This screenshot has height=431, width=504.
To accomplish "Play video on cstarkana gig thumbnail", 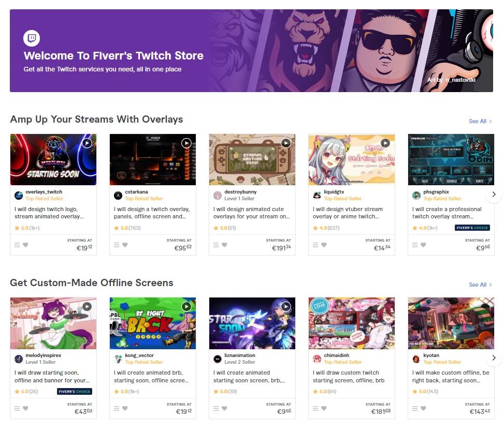I will (186, 143).
